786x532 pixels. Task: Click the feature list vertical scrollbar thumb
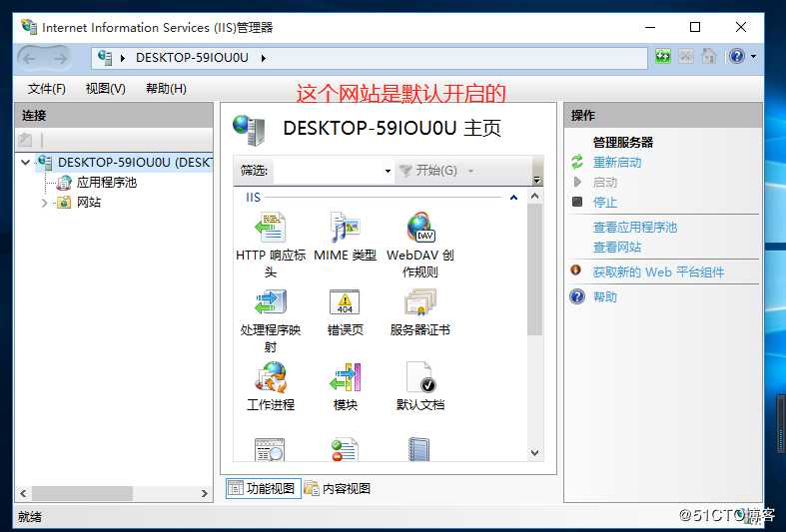point(535,269)
